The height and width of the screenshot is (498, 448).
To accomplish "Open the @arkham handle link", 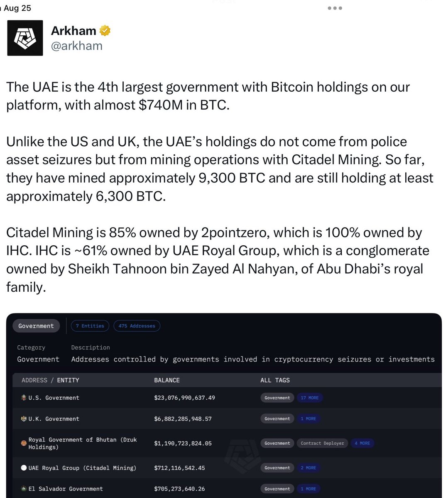I will 76,46.
